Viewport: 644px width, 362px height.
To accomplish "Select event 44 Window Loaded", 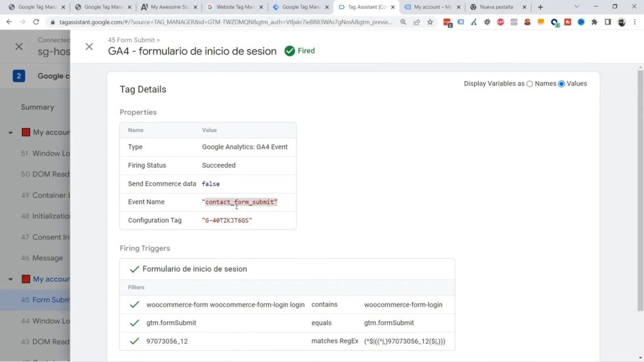I will tap(45, 321).
